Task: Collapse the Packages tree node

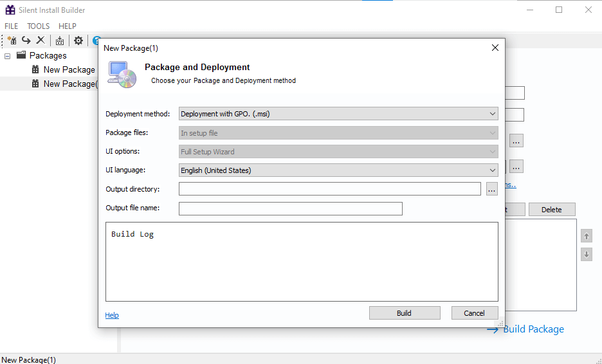Action: click(7, 56)
